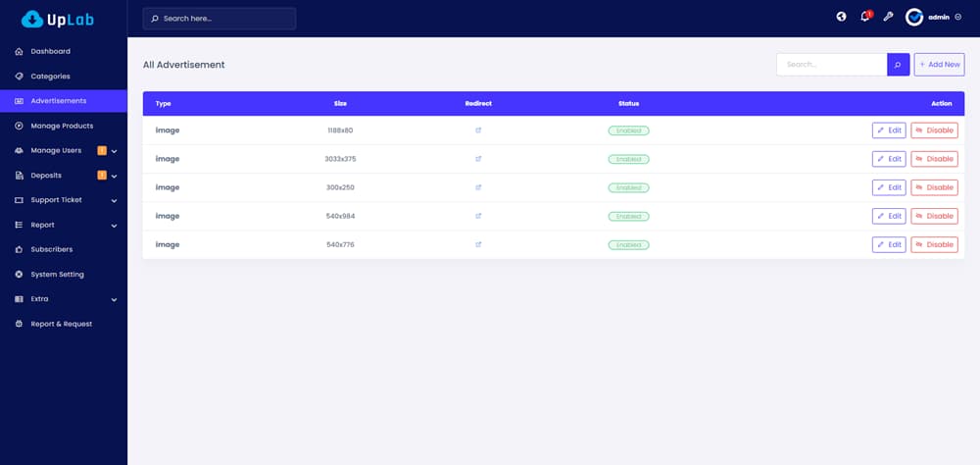Click the magnifier icon in top search bar
Screen dimensions: 980x465
(155, 19)
